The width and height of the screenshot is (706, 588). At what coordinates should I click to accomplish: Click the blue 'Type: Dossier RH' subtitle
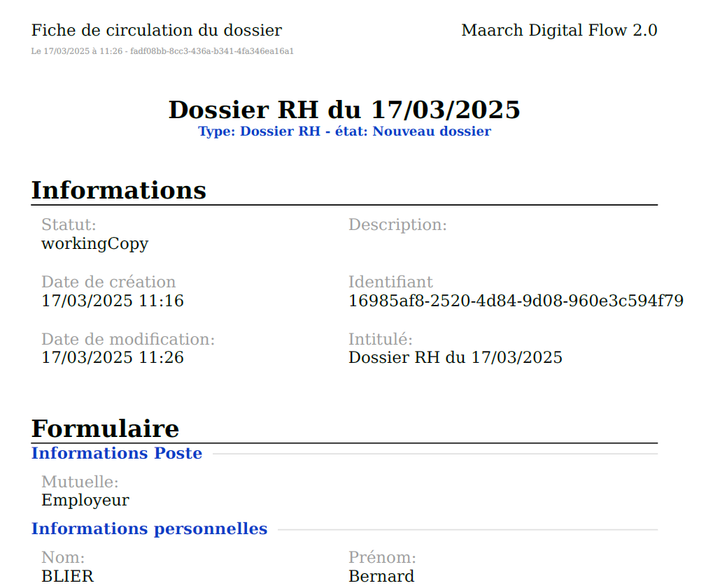(344, 131)
